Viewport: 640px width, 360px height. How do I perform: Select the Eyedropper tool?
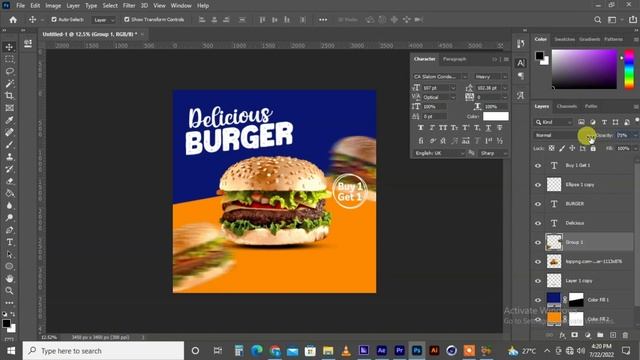pyautogui.click(x=9, y=120)
